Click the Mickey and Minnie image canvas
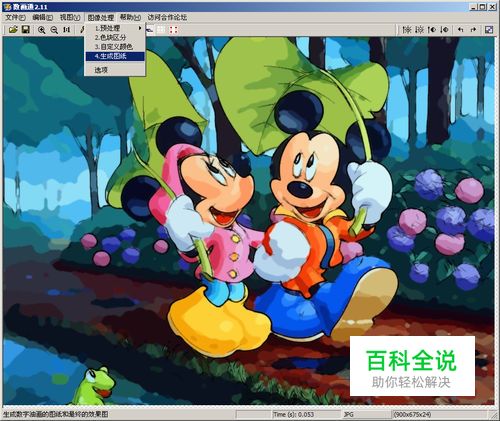The image size is (500, 421). tap(249, 221)
